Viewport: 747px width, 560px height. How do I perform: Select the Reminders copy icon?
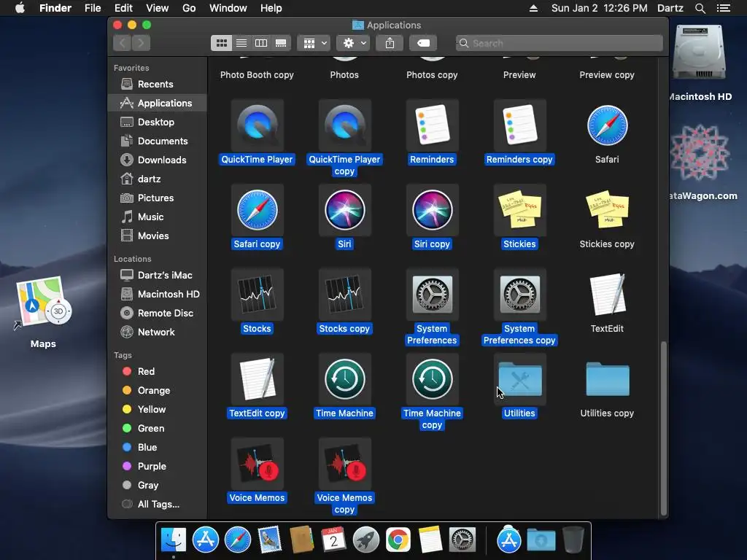click(519, 125)
